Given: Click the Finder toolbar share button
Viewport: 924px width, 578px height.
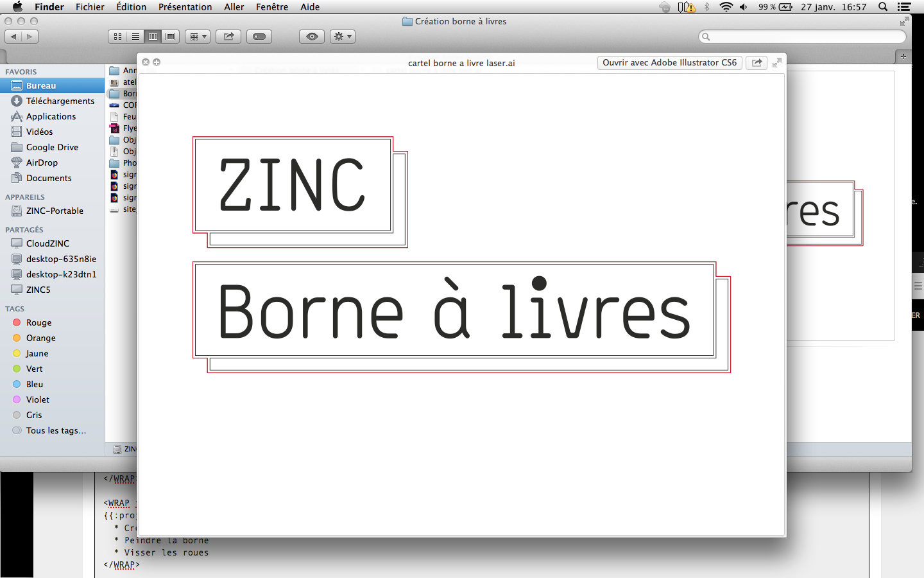Looking at the screenshot, I should [228, 37].
